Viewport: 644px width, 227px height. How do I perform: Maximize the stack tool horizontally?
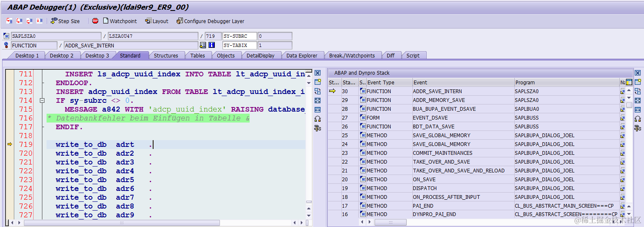638,110
